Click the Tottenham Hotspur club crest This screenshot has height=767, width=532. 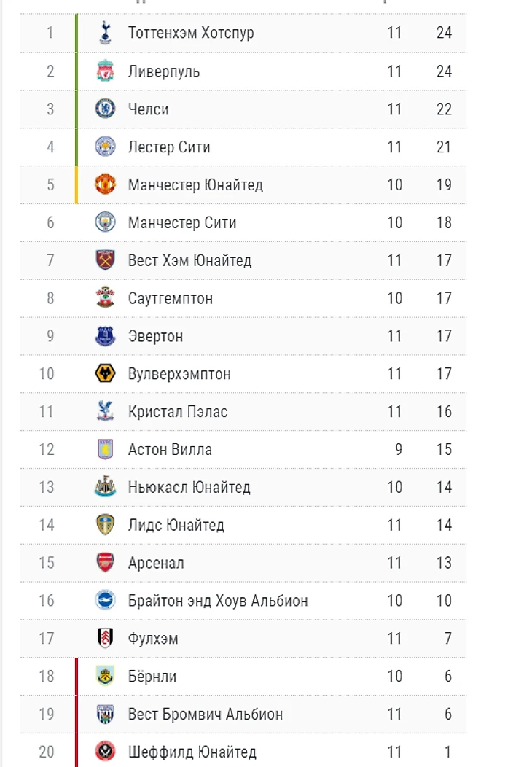(x=106, y=33)
